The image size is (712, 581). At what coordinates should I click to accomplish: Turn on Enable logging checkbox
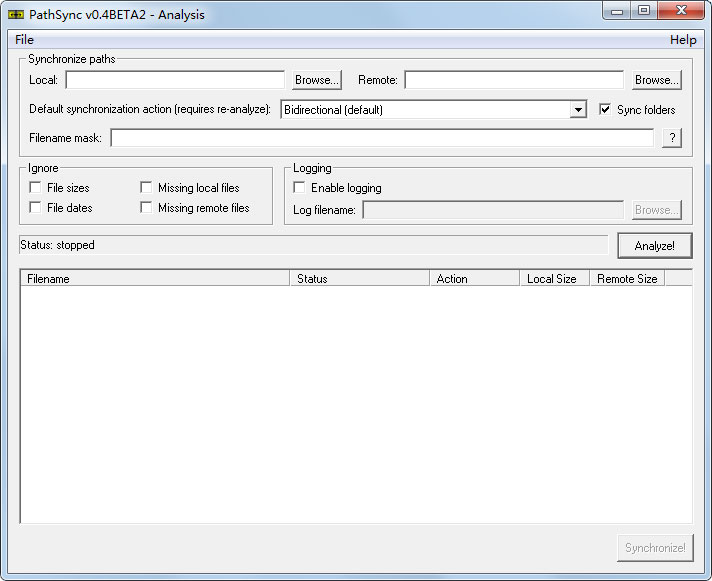coord(299,188)
